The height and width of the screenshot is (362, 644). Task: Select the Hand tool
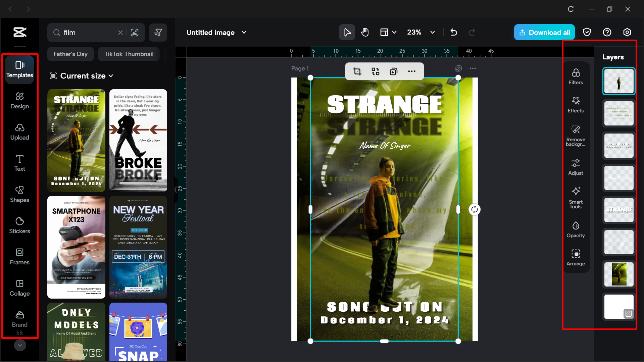[x=365, y=32]
